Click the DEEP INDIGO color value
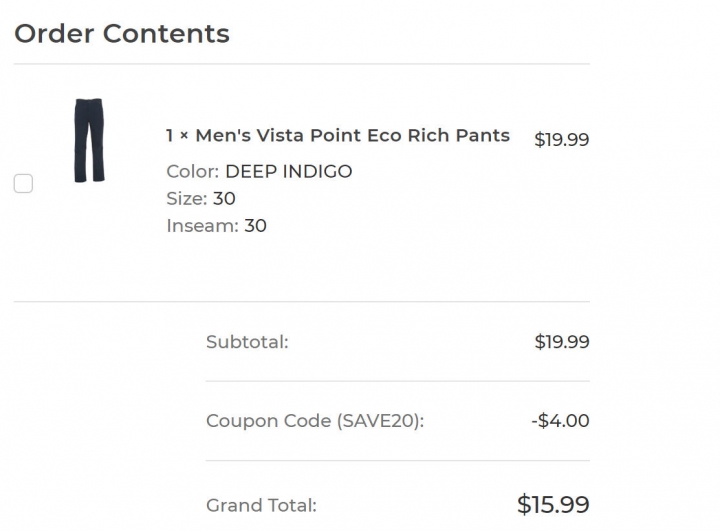This screenshot has width=720, height=531. 289,171
